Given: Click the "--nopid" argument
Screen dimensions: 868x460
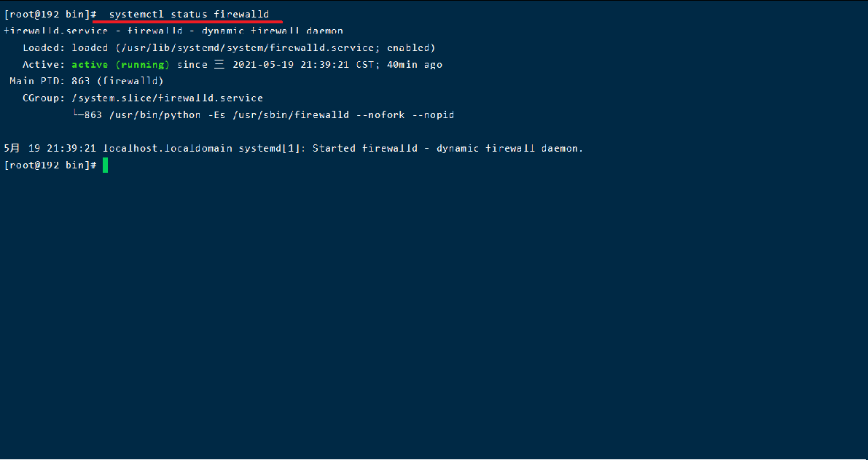Looking at the screenshot, I should [436, 115].
